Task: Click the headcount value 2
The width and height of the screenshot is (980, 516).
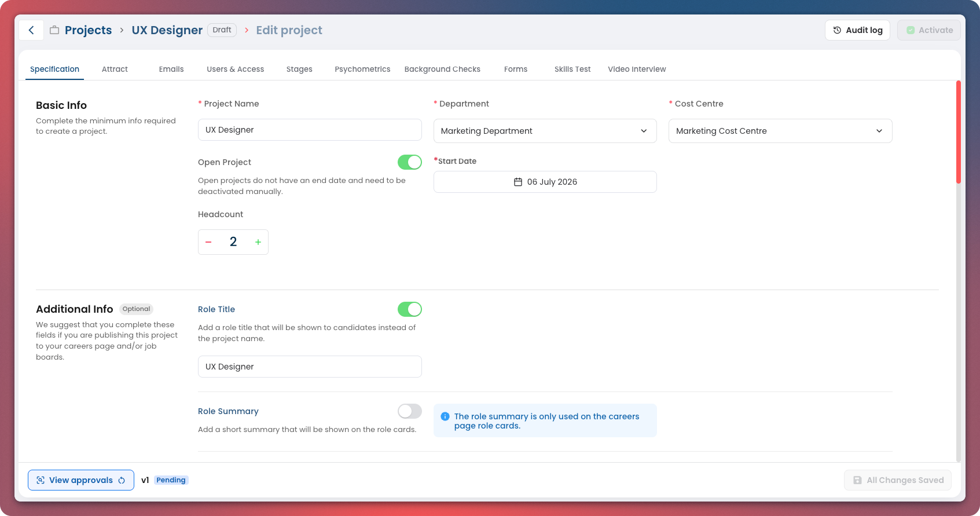Action: click(x=233, y=242)
